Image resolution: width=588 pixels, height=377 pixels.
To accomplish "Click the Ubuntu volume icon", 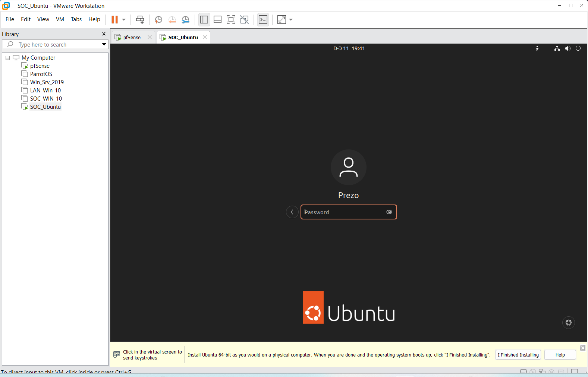I will pos(567,48).
